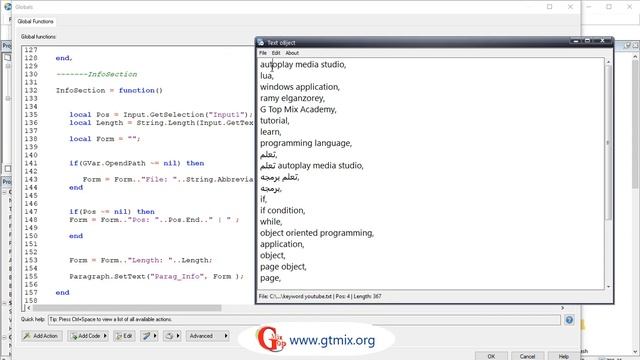The width and height of the screenshot is (640, 360).
Task: Click the 'page object,' text line
Action: [283, 267]
